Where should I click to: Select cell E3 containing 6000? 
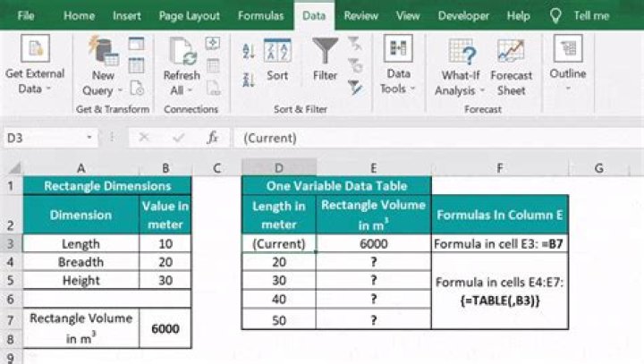373,243
